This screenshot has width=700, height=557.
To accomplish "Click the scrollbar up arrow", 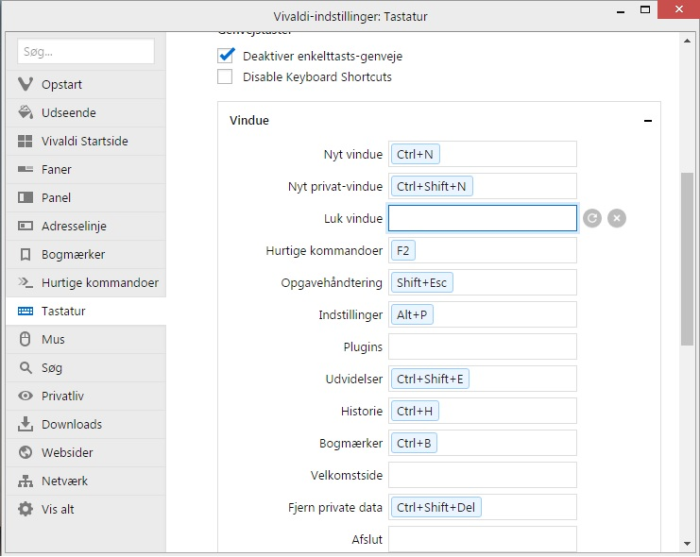I will tap(687, 41).
